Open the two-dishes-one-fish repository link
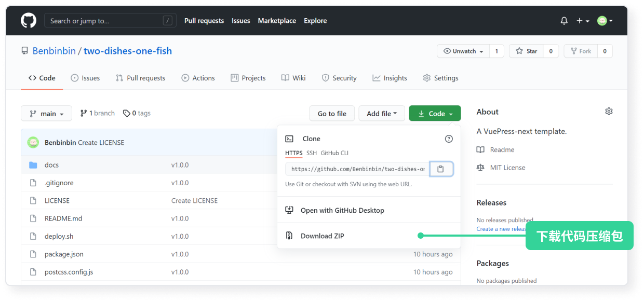Viewport: 644px width, 302px height. click(x=128, y=51)
